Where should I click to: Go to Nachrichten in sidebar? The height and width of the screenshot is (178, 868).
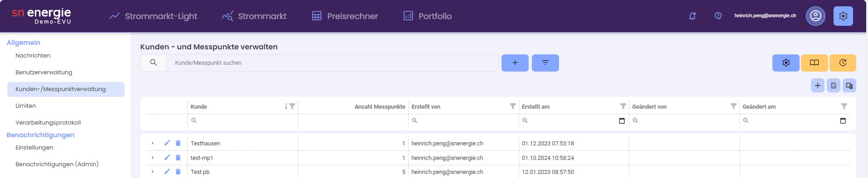tap(33, 56)
